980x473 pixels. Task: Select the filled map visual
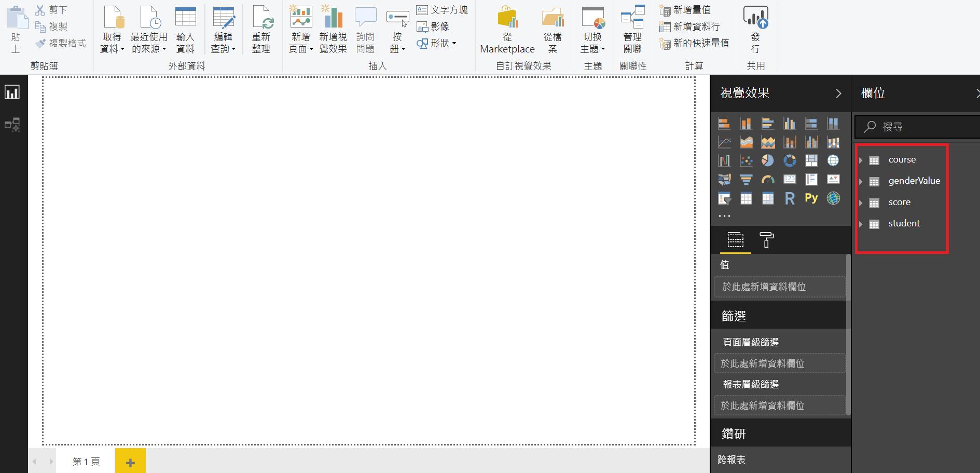pyautogui.click(x=724, y=180)
